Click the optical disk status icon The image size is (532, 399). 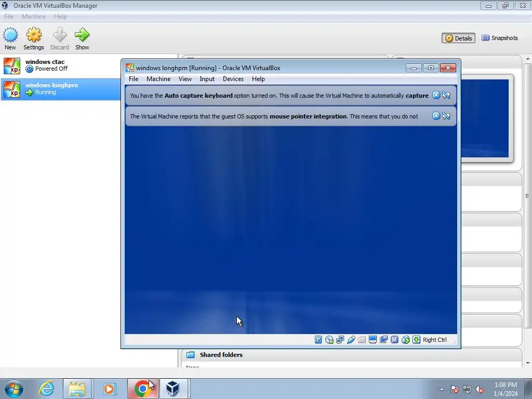click(329, 340)
